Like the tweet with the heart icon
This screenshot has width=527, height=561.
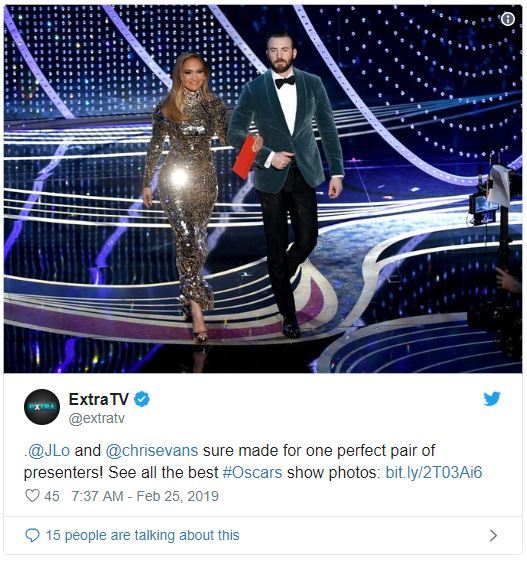click(x=32, y=496)
